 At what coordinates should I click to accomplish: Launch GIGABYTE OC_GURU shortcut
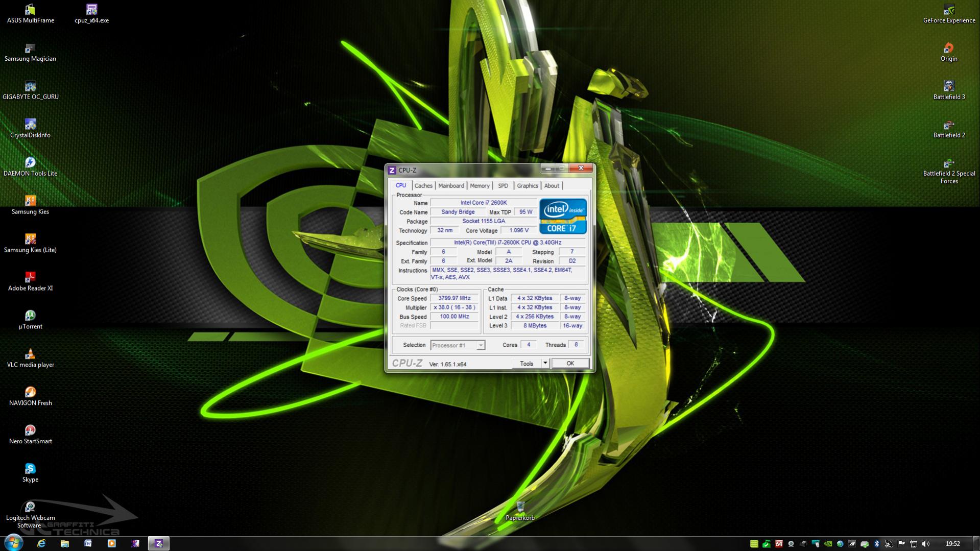[30, 91]
